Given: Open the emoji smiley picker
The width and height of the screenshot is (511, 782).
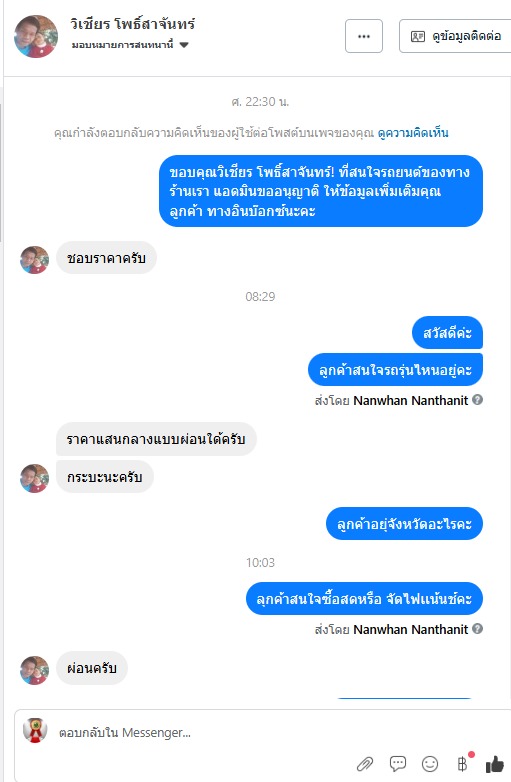Looking at the screenshot, I should click(x=430, y=763).
